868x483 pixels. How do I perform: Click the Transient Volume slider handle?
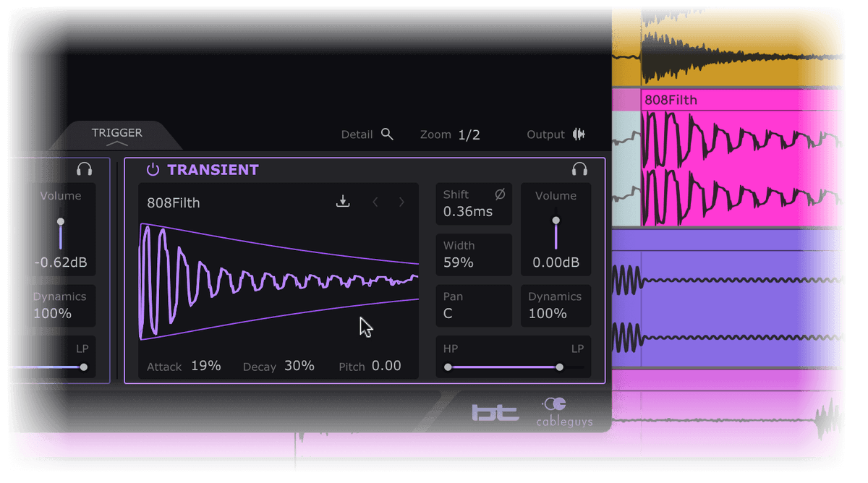pyautogui.click(x=556, y=221)
